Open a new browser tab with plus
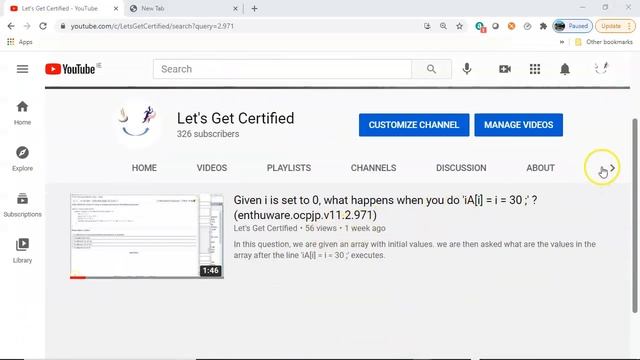 click(254, 8)
